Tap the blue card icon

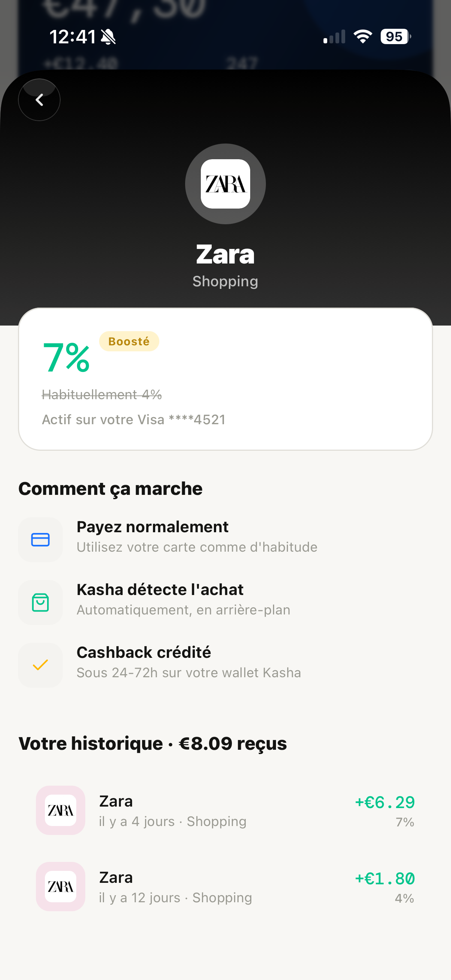point(40,539)
